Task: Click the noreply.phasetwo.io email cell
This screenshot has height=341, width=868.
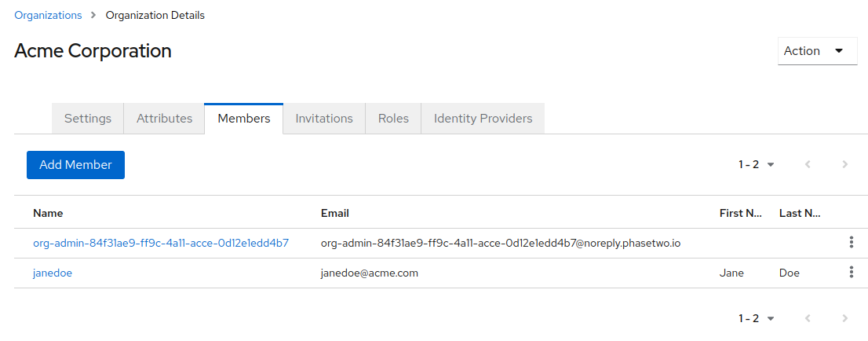Action: click(x=501, y=243)
